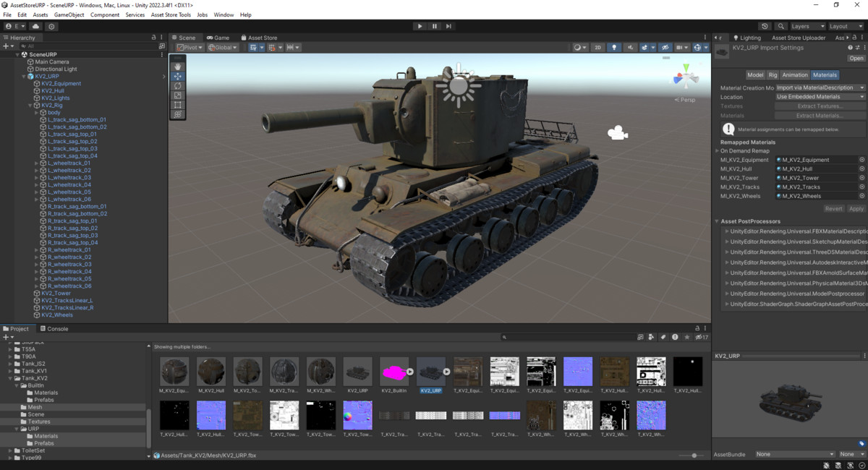Select the Rotate tool
The width and height of the screenshot is (868, 470).
(178, 86)
